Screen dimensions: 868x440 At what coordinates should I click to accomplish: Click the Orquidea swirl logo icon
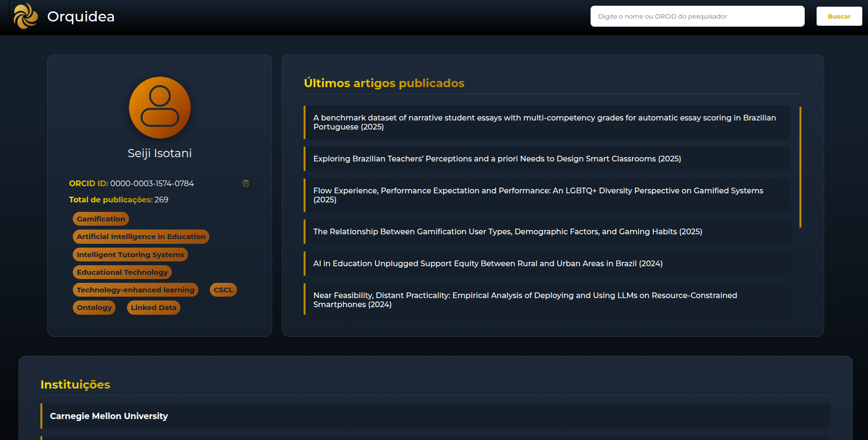[x=26, y=16]
